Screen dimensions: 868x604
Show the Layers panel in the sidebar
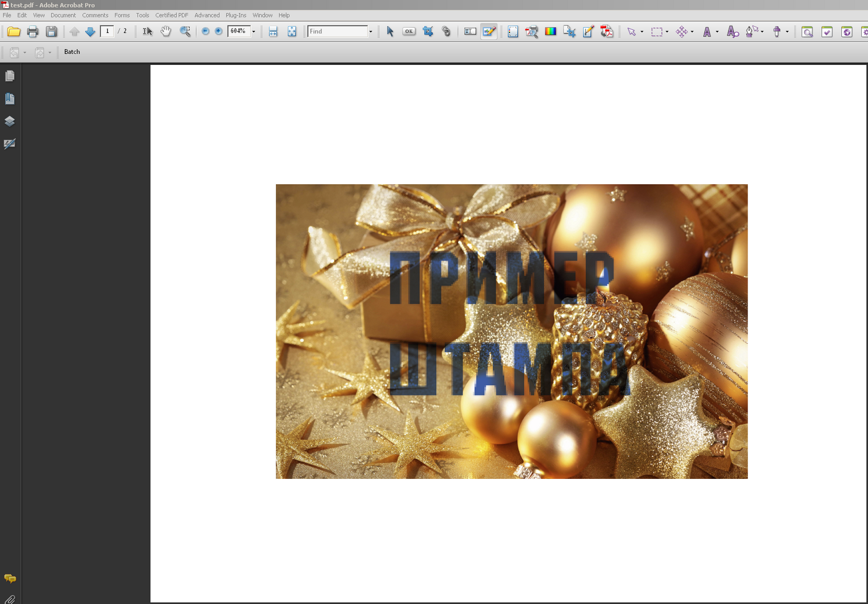[x=10, y=121]
